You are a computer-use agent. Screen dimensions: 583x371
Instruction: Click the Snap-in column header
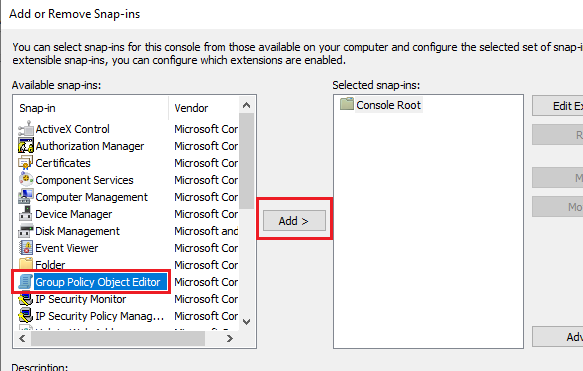pyautogui.click(x=91, y=108)
